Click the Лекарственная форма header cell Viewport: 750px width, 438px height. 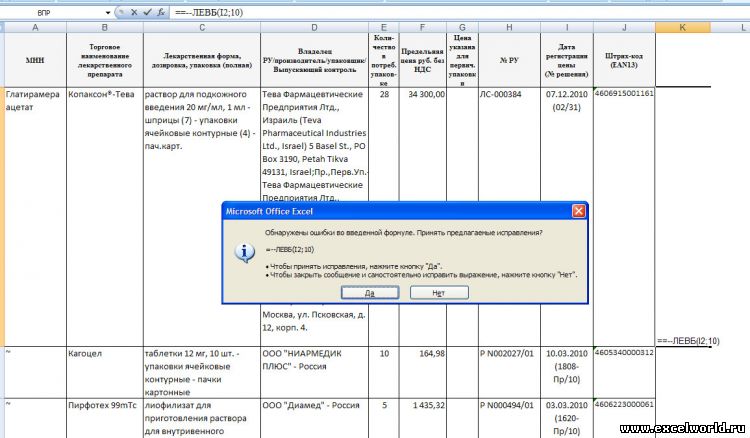pyautogui.click(x=202, y=60)
